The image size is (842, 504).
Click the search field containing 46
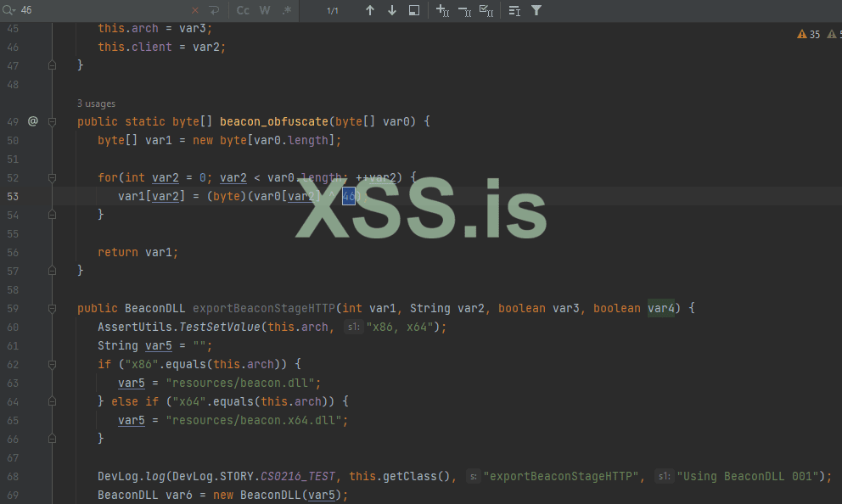coord(102,10)
